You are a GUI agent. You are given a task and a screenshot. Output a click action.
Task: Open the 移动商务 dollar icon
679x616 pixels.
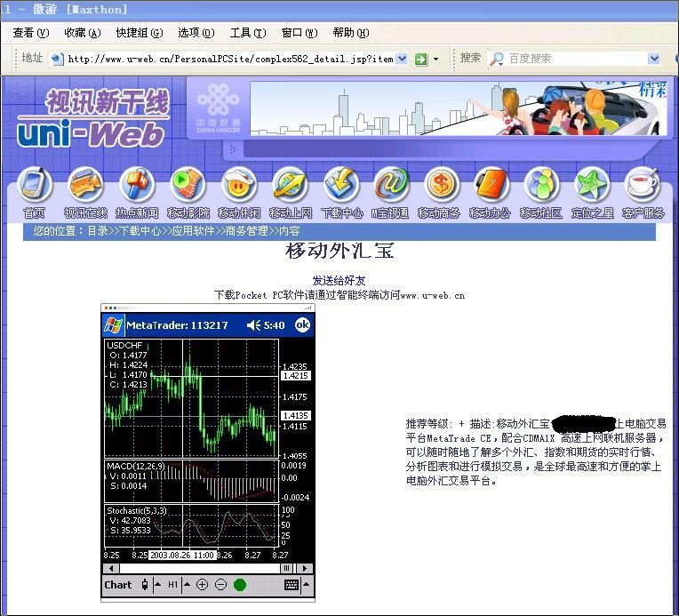tap(441, 185)
